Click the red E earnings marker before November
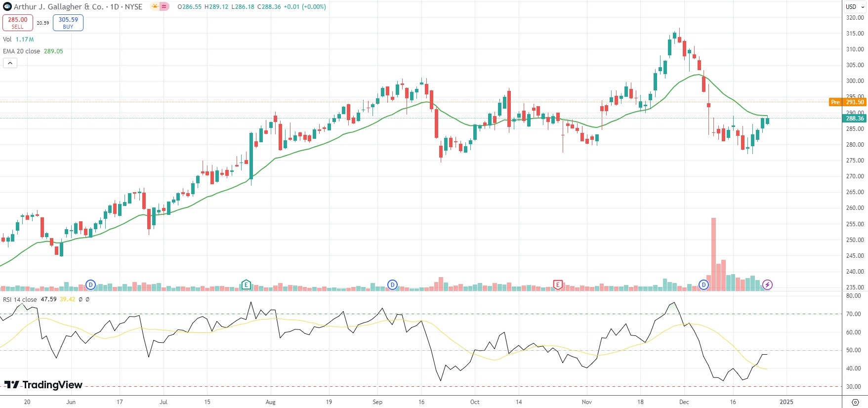The height and width of the screenshot is (408, 868). coord(558,285)
